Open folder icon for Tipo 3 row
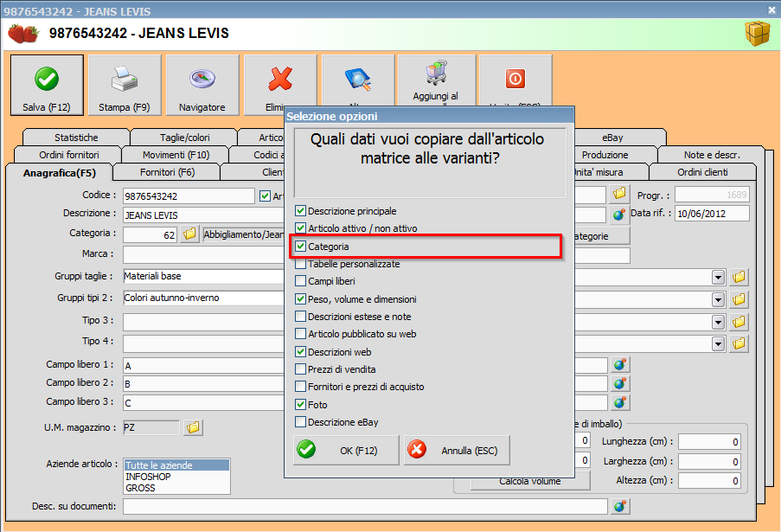The width and height of the screenshot is (781, 532). [x=739, y=322]
